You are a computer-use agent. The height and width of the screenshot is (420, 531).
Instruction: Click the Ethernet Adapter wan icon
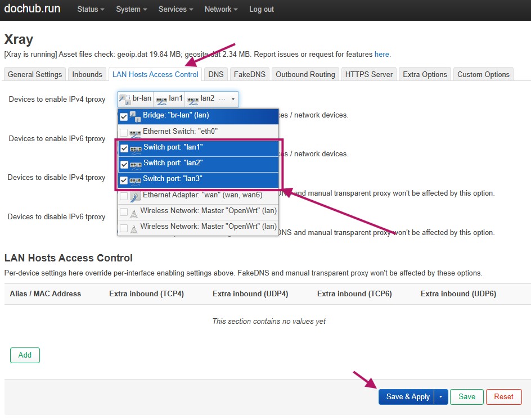[x=135, y=196]
